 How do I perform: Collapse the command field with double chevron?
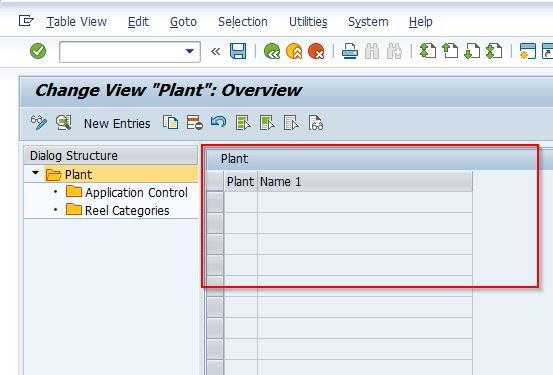215,52
